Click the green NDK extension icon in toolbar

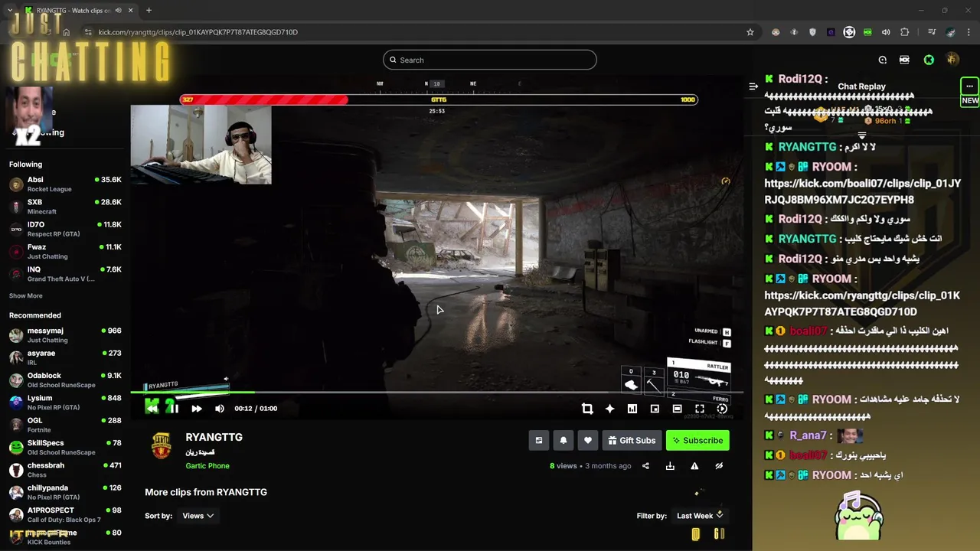click(867, 32)
